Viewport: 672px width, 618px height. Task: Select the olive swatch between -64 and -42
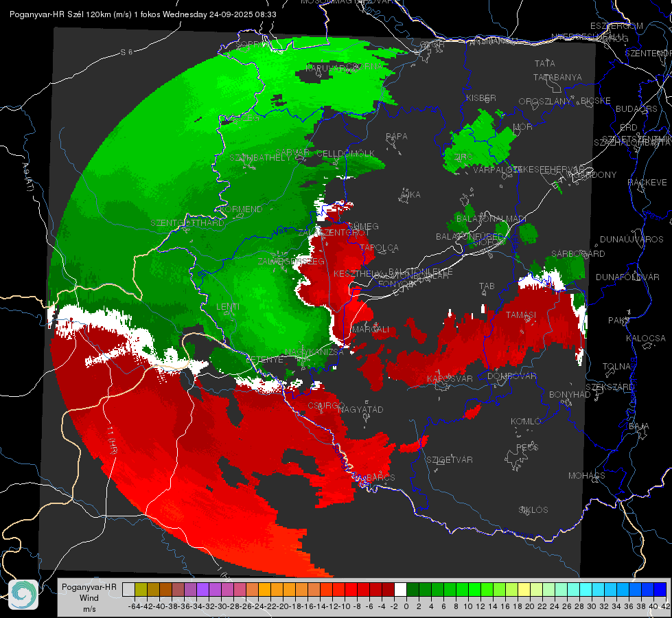click(x=141, y=589)
